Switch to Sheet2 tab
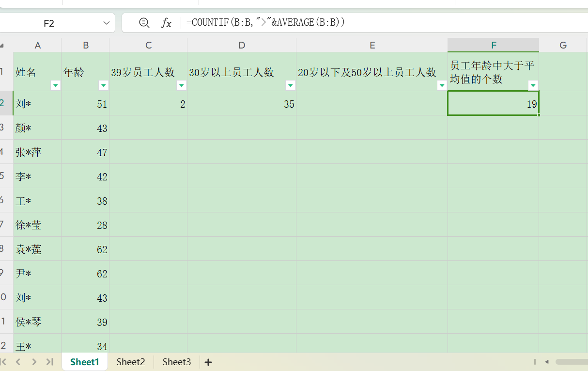Viewport: 588px width, 371px height. coord(131,362)
